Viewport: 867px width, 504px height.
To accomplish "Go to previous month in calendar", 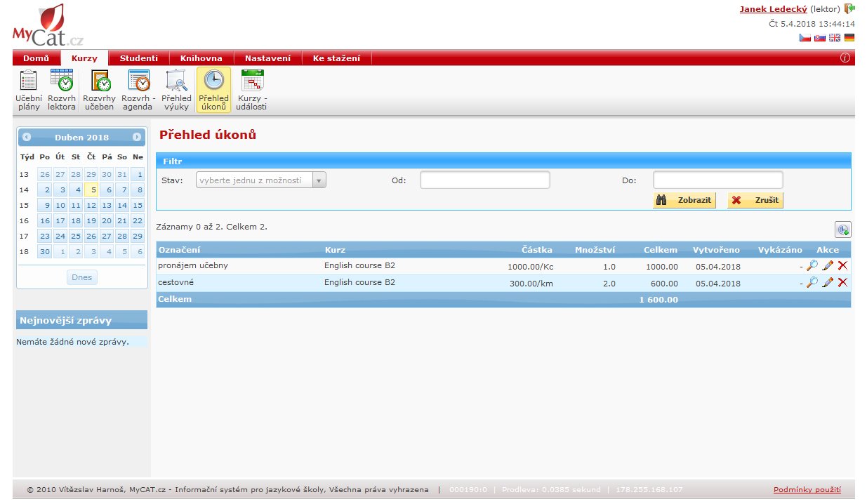I will pos(27,138).
